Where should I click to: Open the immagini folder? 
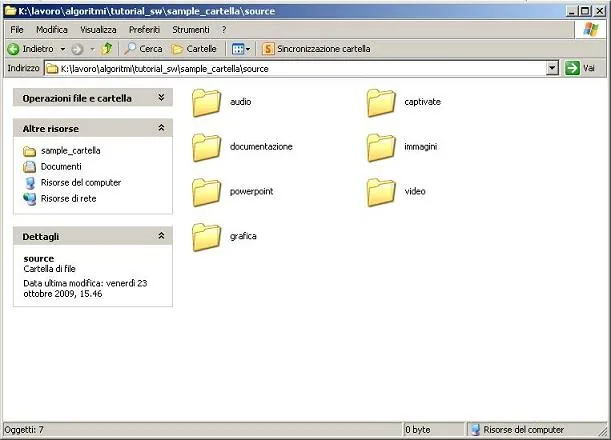point(381,147)
